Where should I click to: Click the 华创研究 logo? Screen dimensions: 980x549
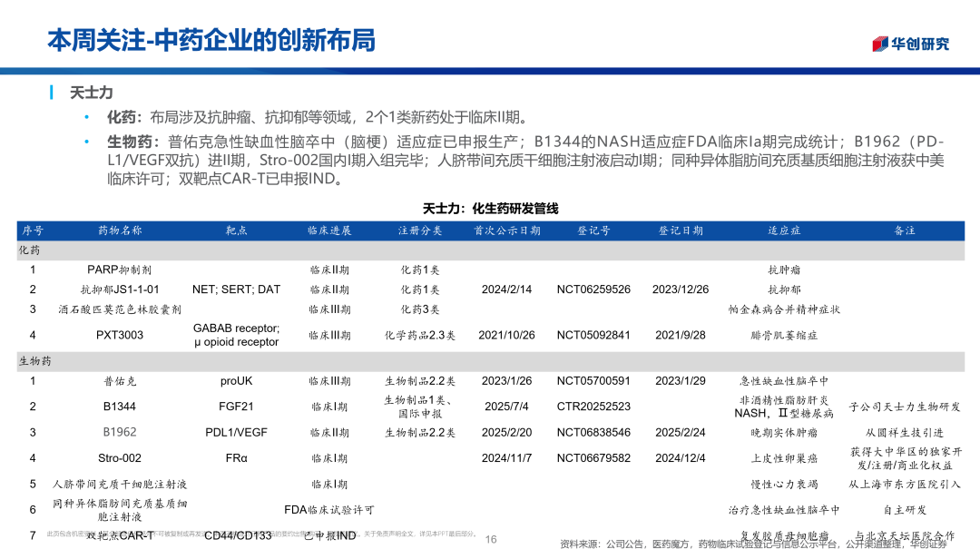(x=911, y=44)
